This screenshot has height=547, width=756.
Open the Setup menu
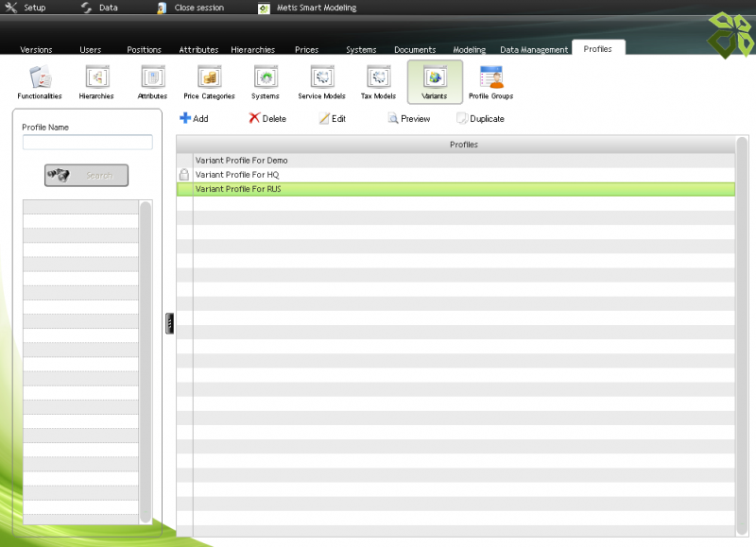point(26,8)
